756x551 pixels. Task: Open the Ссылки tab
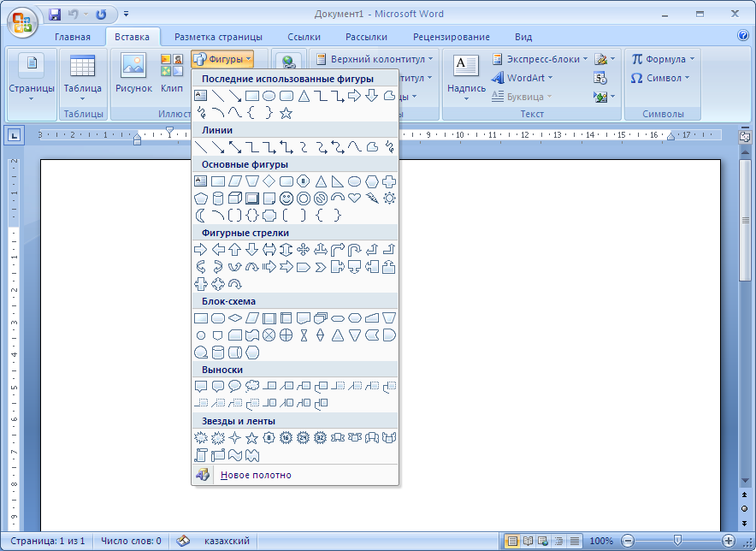(304, 37)
